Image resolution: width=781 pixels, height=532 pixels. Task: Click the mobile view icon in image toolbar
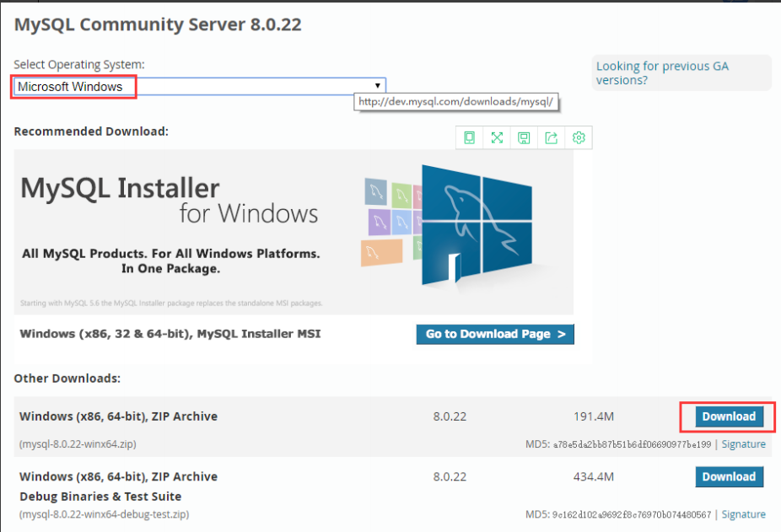point(469,138)
